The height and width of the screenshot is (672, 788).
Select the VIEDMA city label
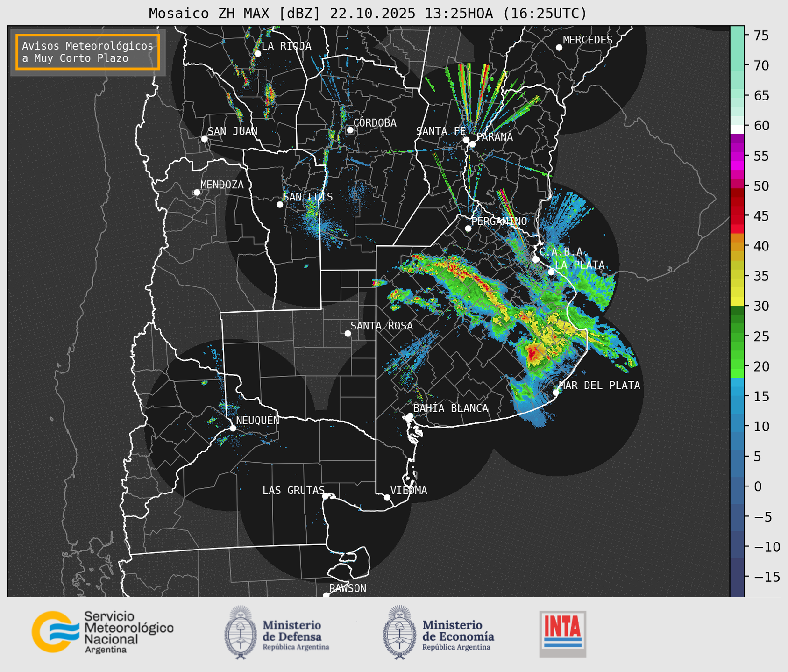[408, 490]
